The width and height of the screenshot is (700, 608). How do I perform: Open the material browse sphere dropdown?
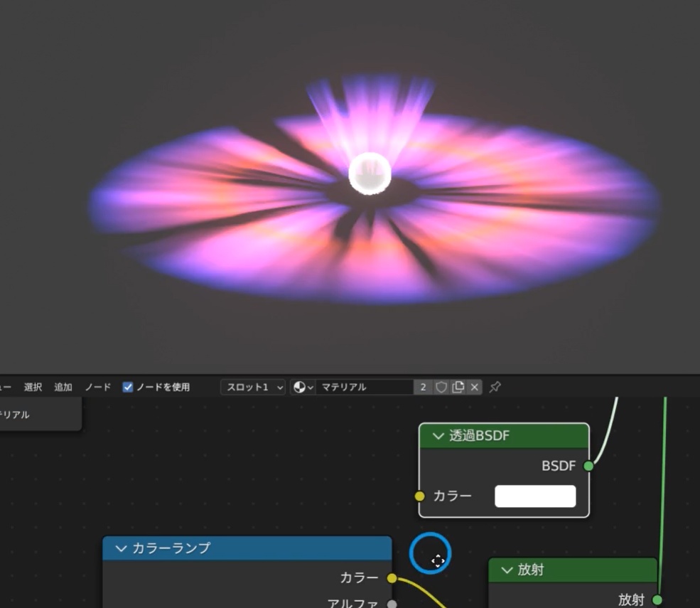pos(303,387)
